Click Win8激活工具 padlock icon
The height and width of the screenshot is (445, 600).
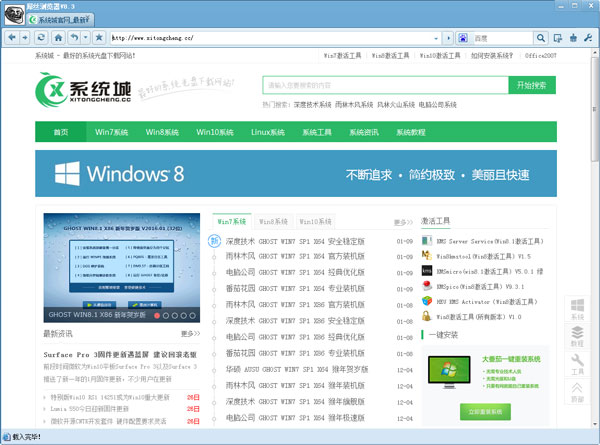click(x=427, y=316)
